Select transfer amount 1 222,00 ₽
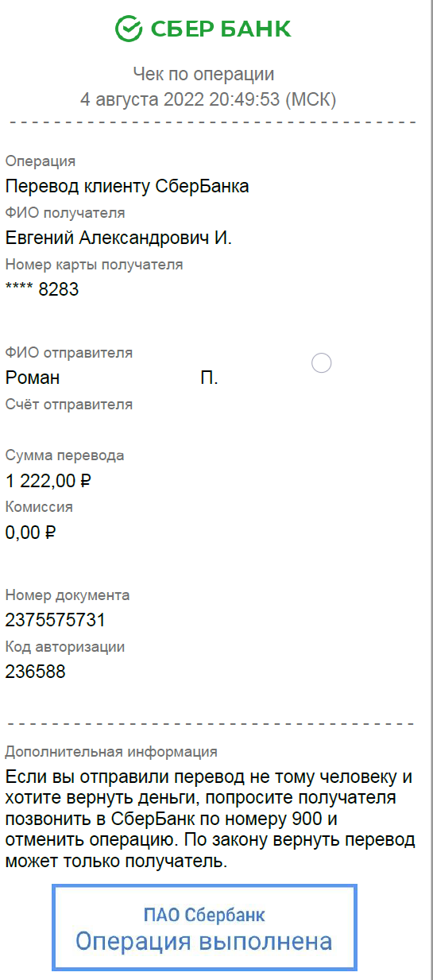Viewport: 433px width, 980px height. coord(48,481)
